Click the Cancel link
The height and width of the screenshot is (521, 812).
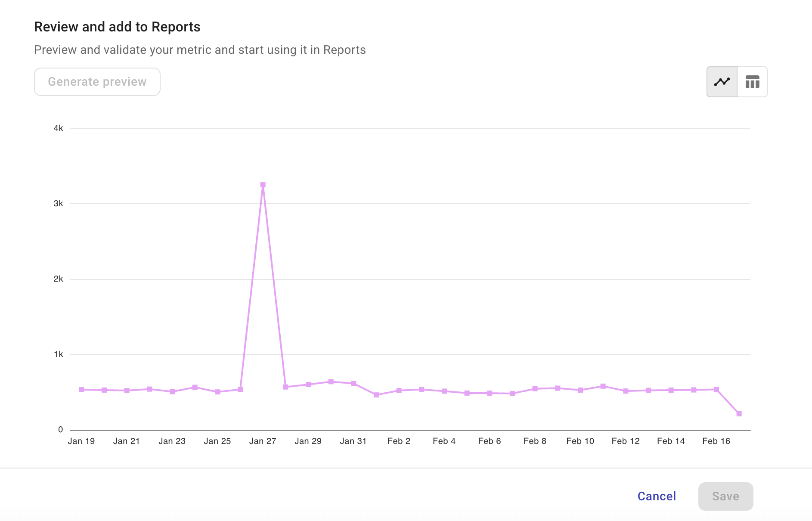(x=656, y=496)
